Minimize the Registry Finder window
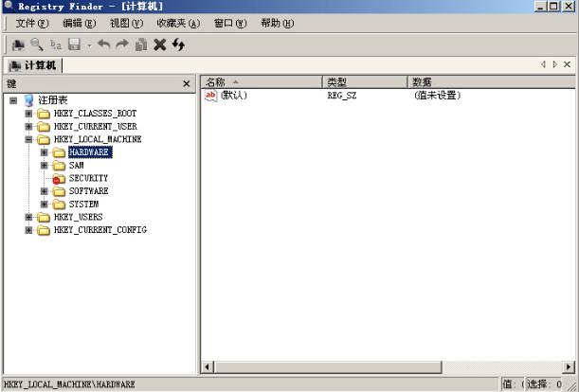The height and width of the screenshot is (392, 579). [x=540, y=7]
